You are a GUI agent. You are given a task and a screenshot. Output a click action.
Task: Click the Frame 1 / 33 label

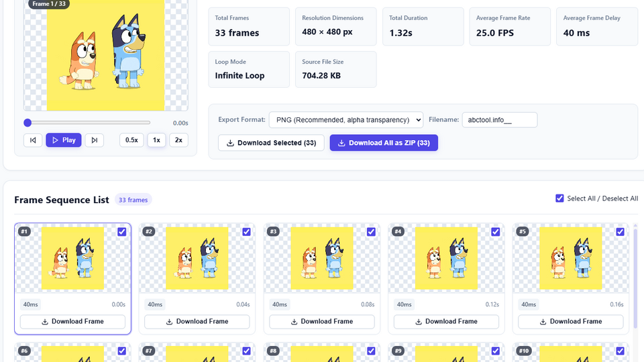(49, 4)
